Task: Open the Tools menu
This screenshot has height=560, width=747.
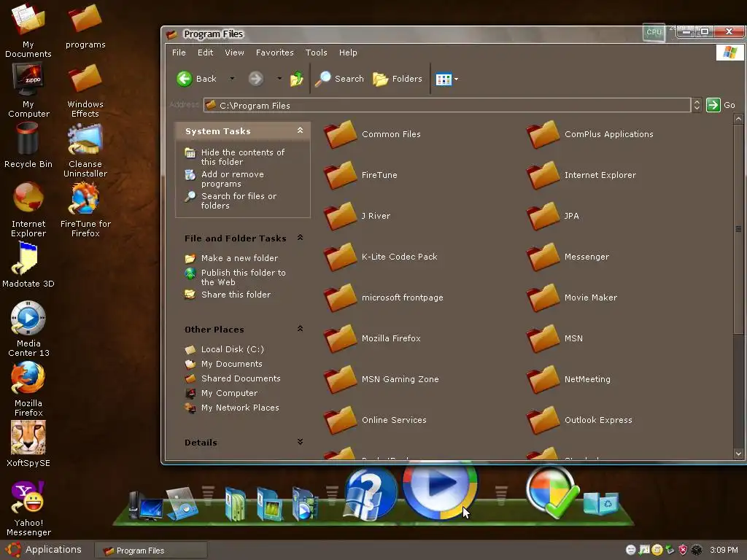Action: [x=317, y=52]
